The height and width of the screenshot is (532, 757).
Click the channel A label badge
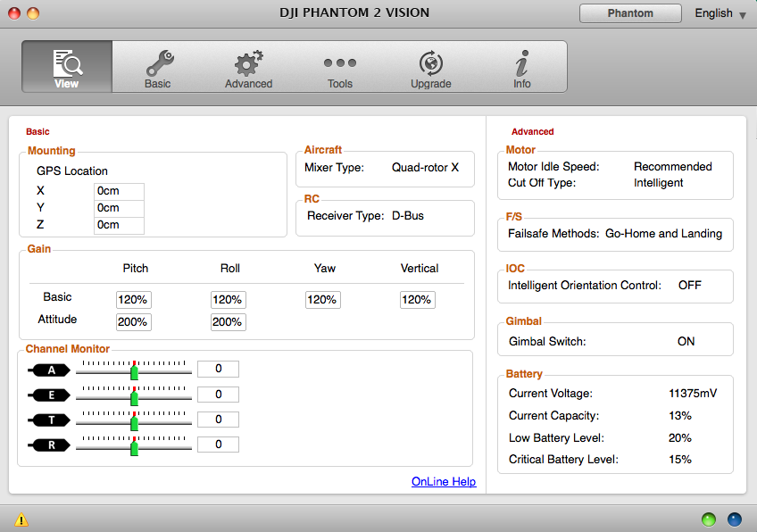(x=49, y=370)
